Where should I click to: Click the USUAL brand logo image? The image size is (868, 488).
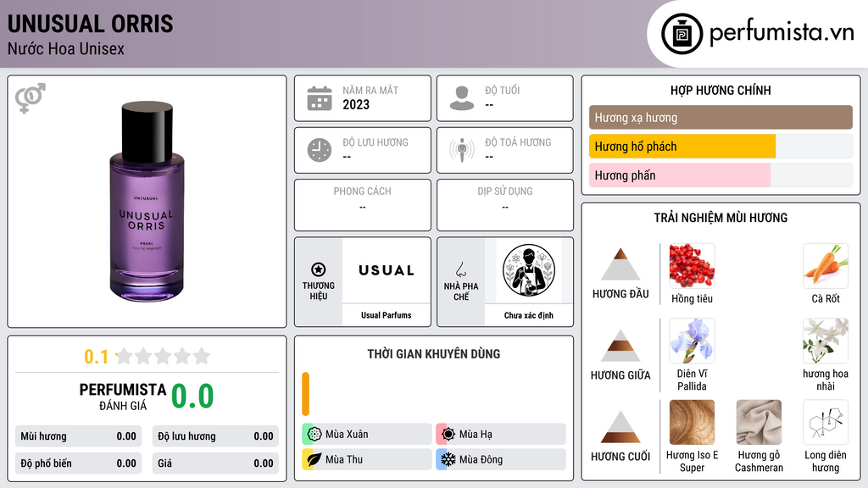pos(387,270)
